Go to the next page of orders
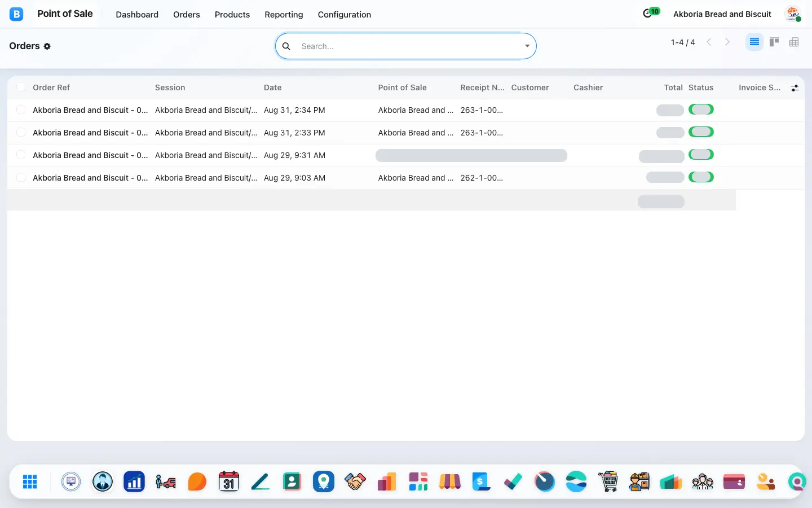 coord(727,42)
